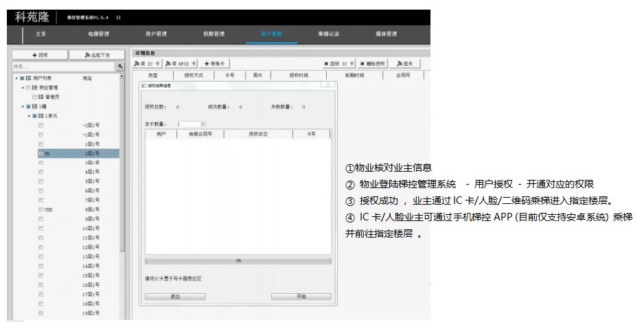Click the search magnifier icon
This screenshot has height=322, width=644.
tap(122, 67)
